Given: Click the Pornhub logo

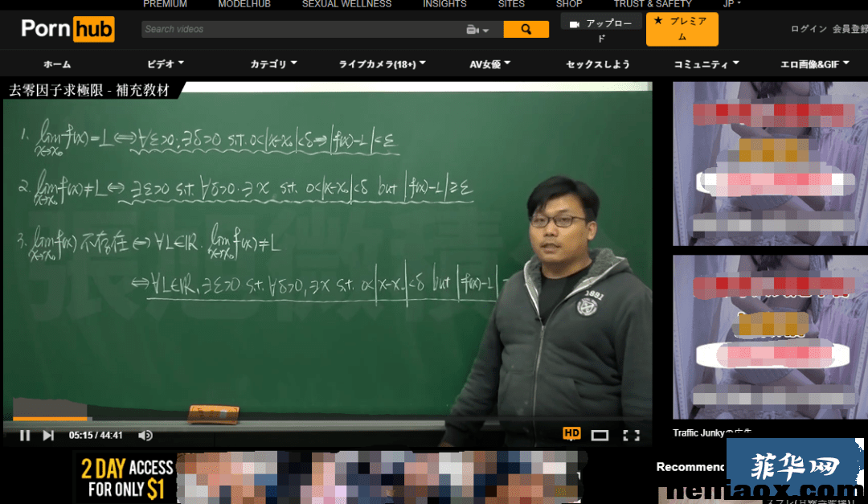Looking at the screenshot, I should pos(68,29).
